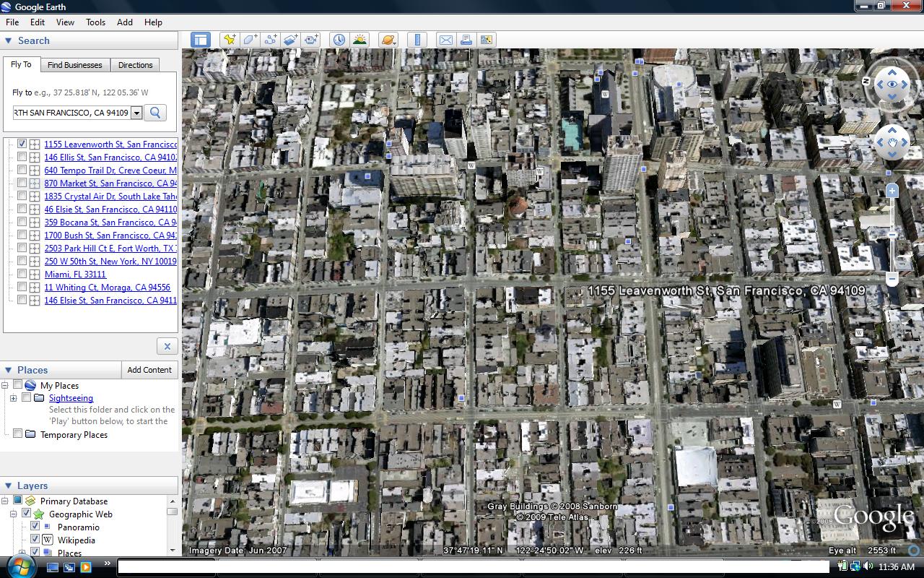Open the Windows Start orb

20,566
